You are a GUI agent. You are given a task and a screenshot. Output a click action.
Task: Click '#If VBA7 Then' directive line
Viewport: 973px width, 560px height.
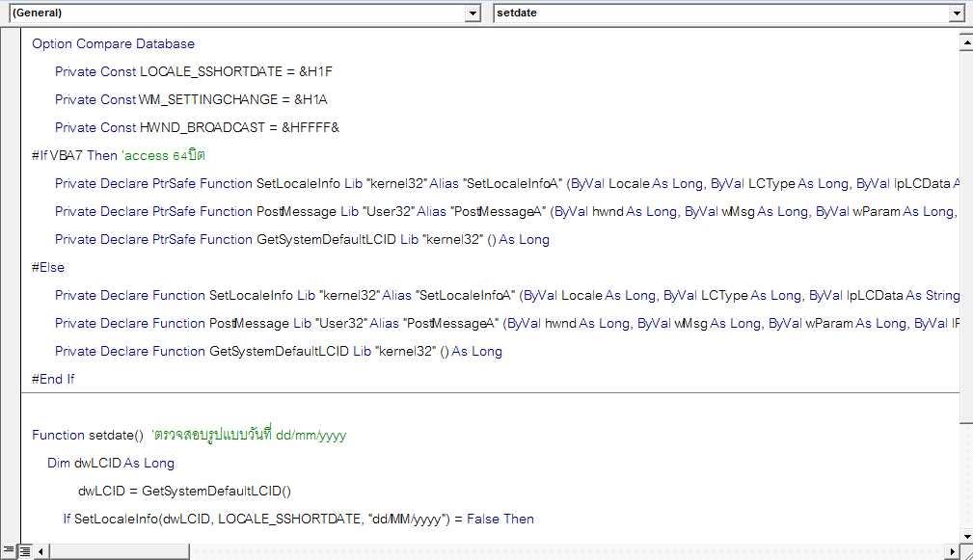tap(74, 155)
